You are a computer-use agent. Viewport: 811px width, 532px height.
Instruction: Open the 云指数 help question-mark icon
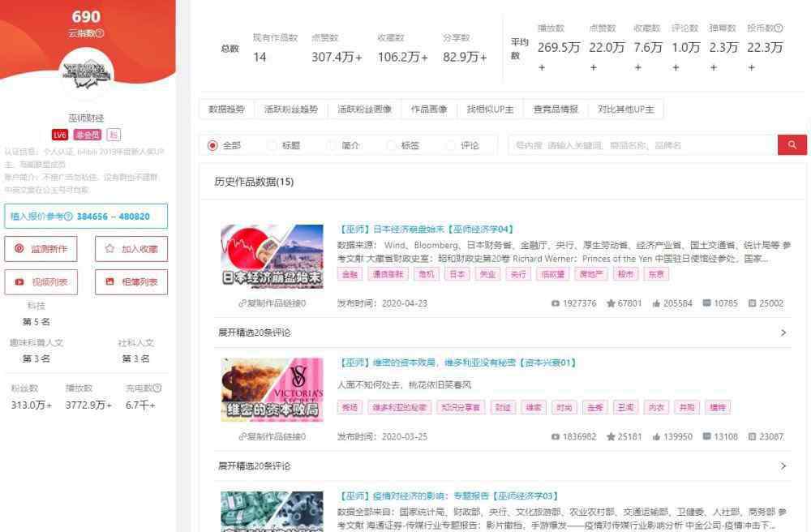click(x=101, y=33)
